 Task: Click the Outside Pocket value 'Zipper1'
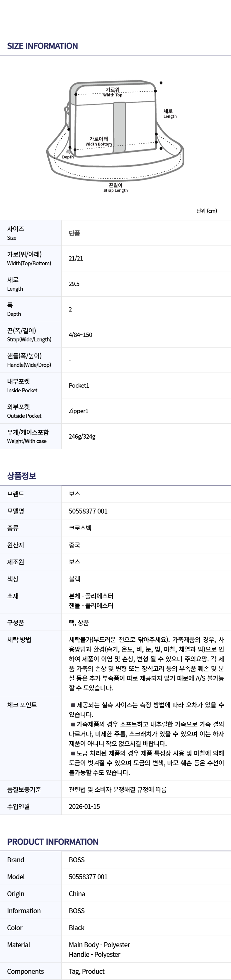click(79, 411)
